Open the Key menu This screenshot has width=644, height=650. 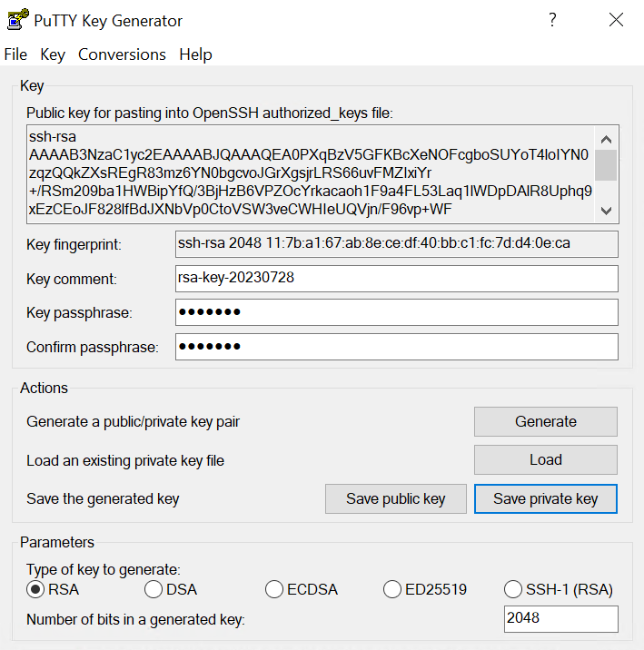point(53,54)
